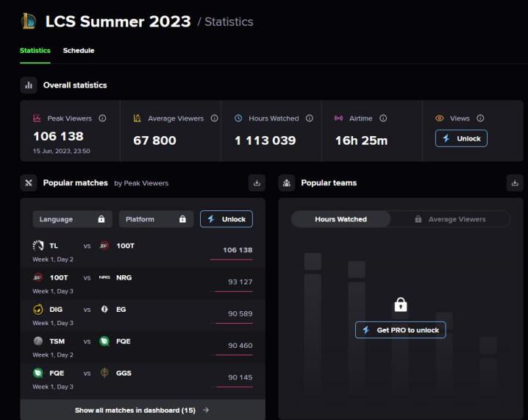The width and height of the screenshot is (528, 420).
Task: Click the DIG team logo
Action: tap(38, 309)
